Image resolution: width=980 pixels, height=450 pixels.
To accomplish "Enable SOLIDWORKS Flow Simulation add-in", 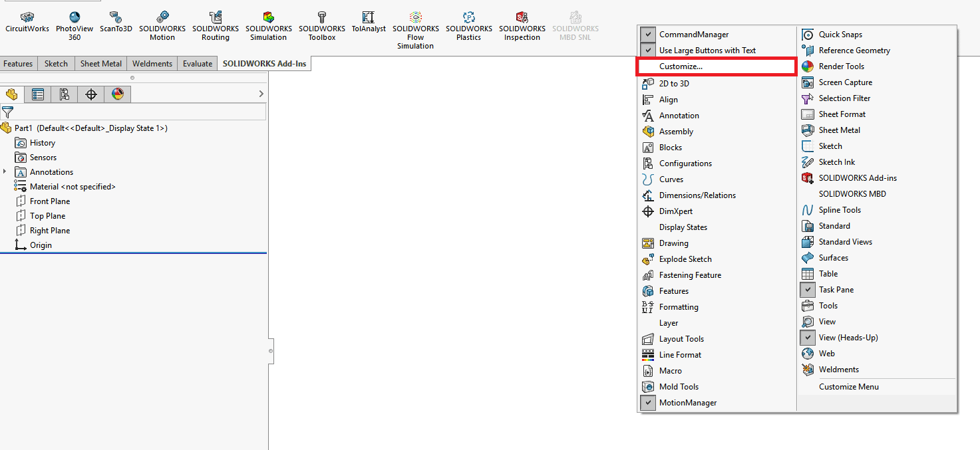I will [x=416, y=31].
